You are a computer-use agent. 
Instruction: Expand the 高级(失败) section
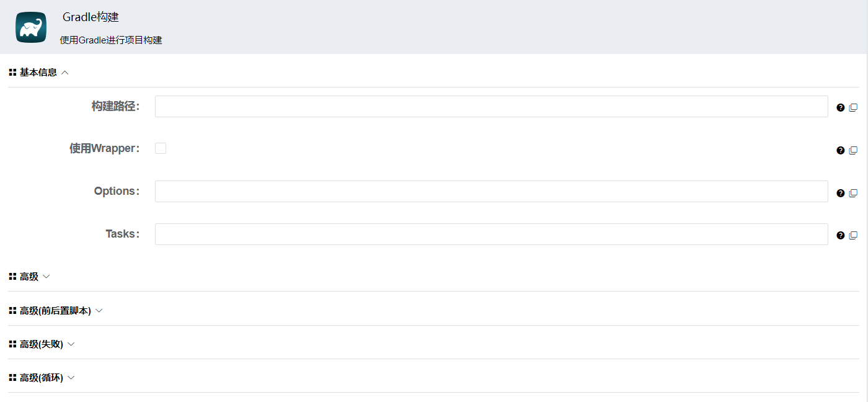[71, 344]
